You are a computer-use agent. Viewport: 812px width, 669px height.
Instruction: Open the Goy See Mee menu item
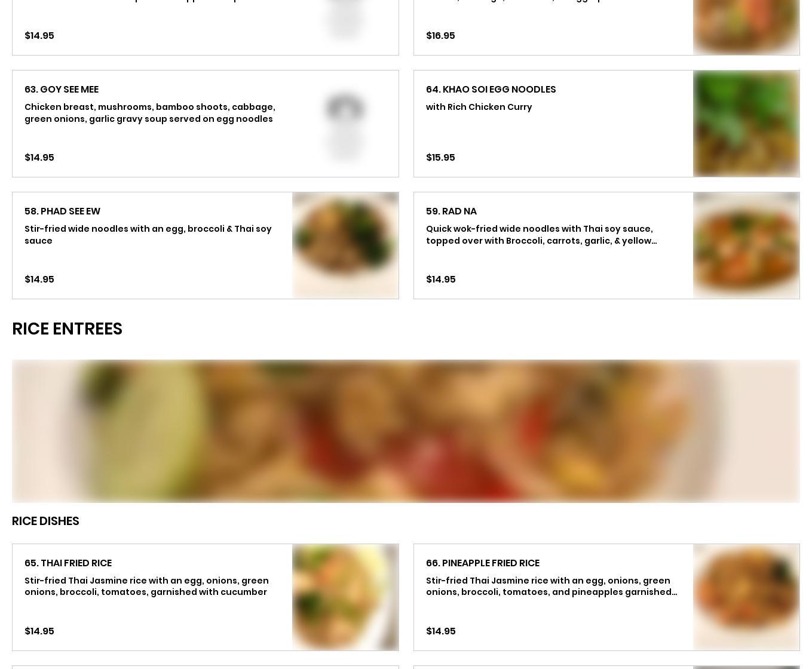point(205,124)
